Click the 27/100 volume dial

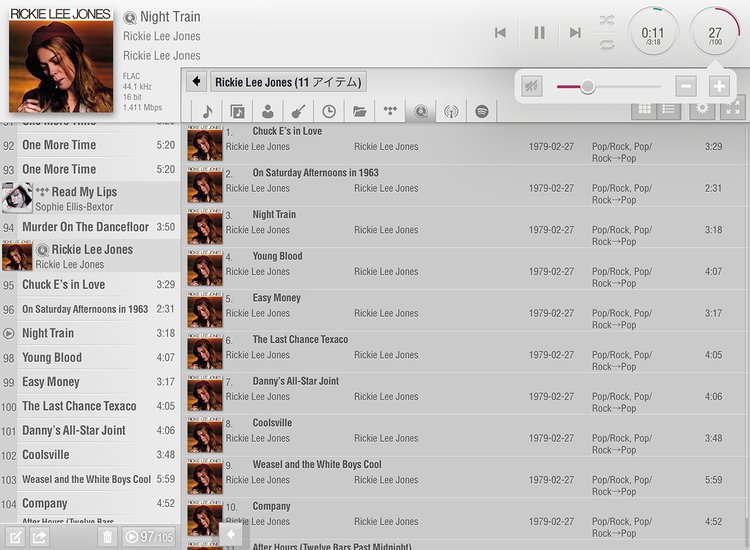(715, 33)
